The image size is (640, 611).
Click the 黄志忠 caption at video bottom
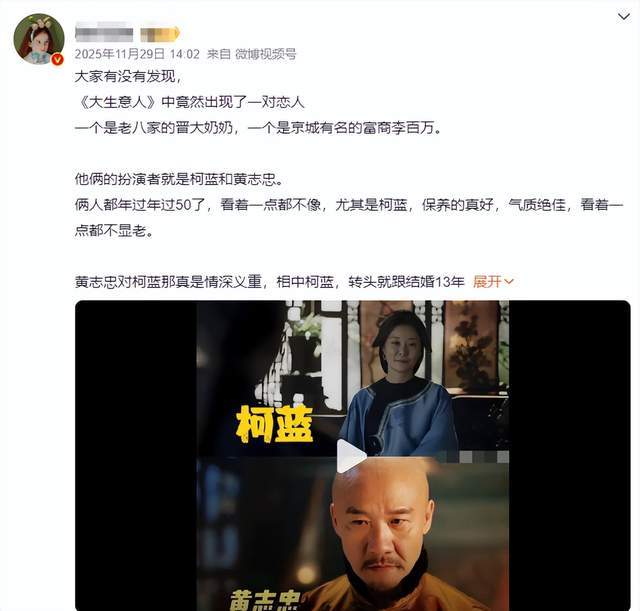(x=265, y=600)
